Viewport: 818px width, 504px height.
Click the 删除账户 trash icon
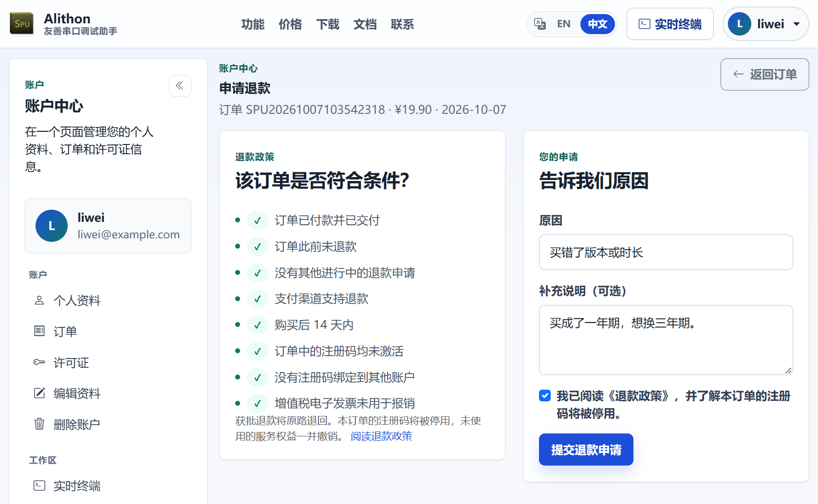[39, 424]
